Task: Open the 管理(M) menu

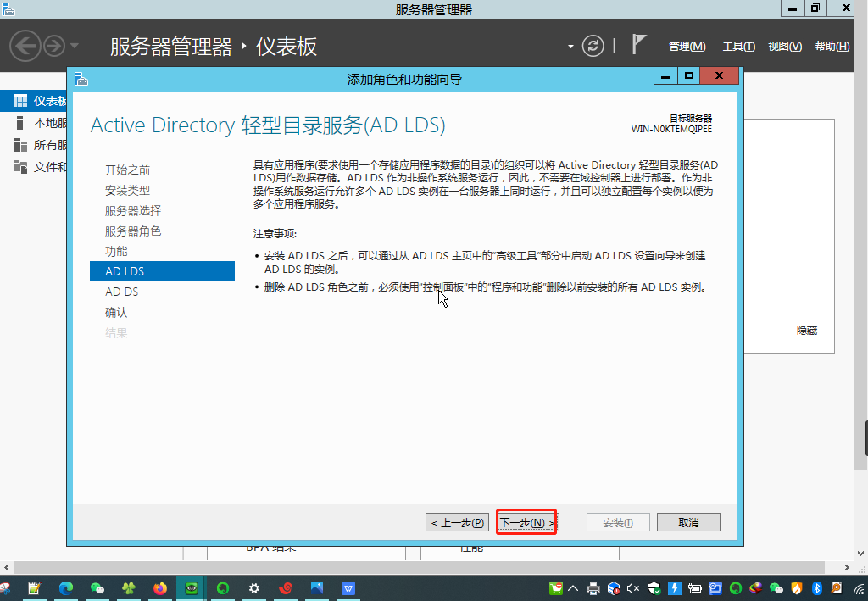Action: pos(687,47)
